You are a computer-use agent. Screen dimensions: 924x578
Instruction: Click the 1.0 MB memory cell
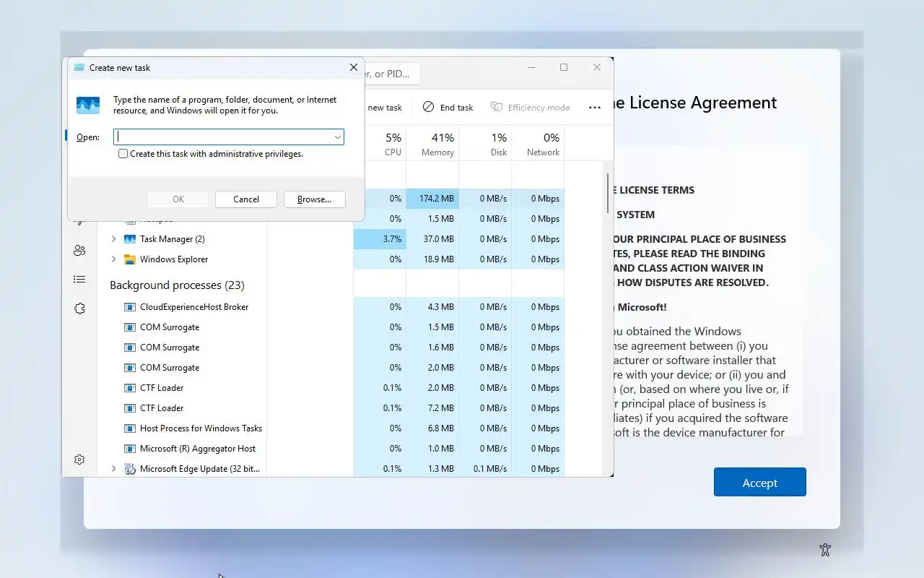point(432,449)
